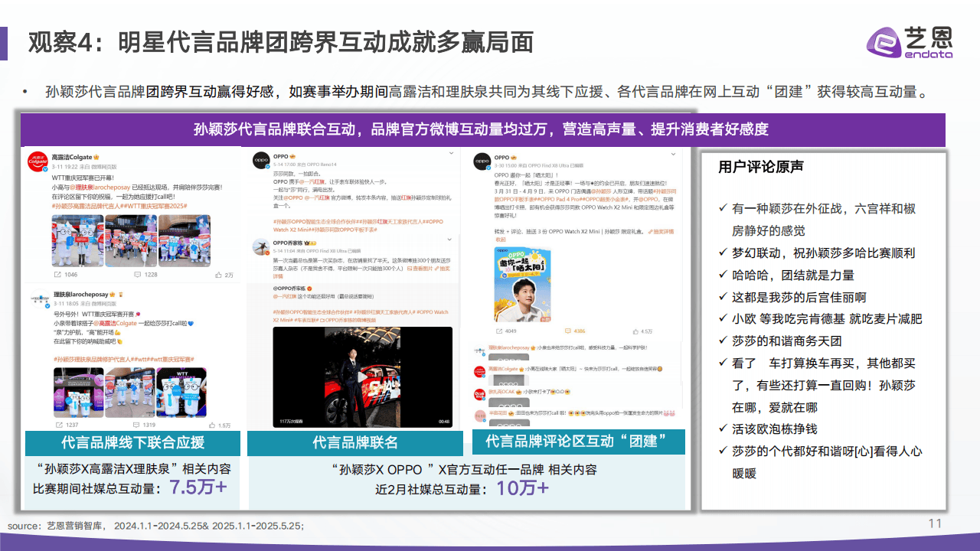Screen dimensions: 980x551
Task: Click 理肤泉larocheposay avatar in the comment list
Action: tap(480, 350)
